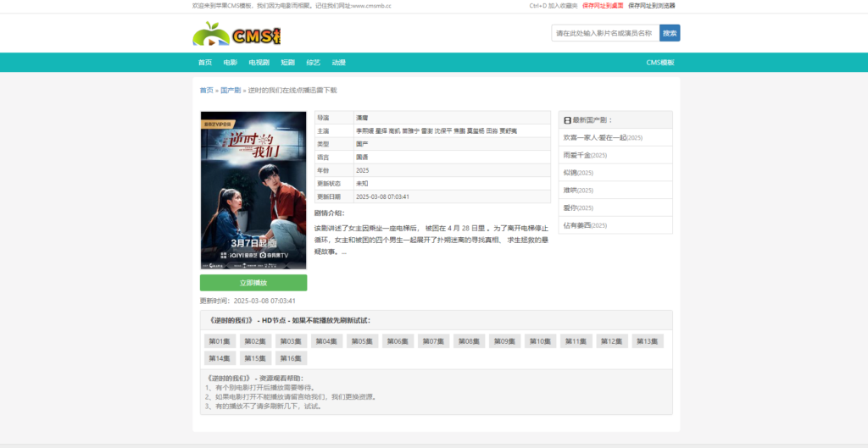Click the CMS模板 link in navbar
868x448 pixels.
coord(660,63)
